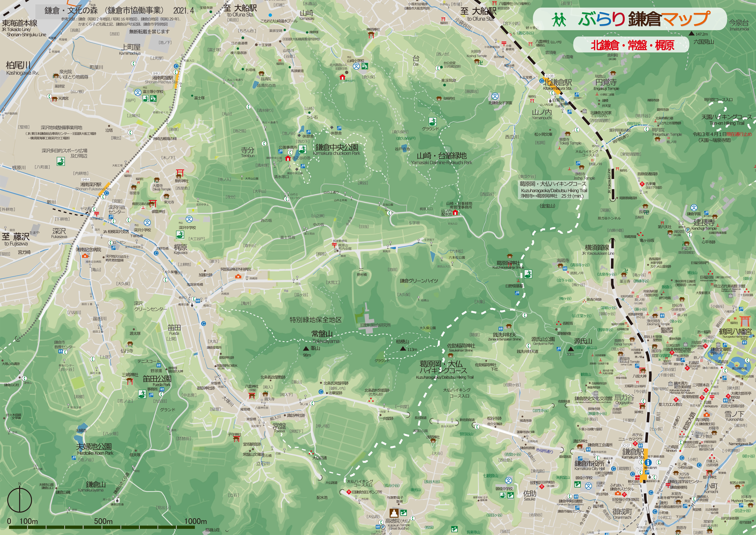Click the green sports icon above グラウンド label
The width and height of the screenshot is (756, 535).
[433, 122]
